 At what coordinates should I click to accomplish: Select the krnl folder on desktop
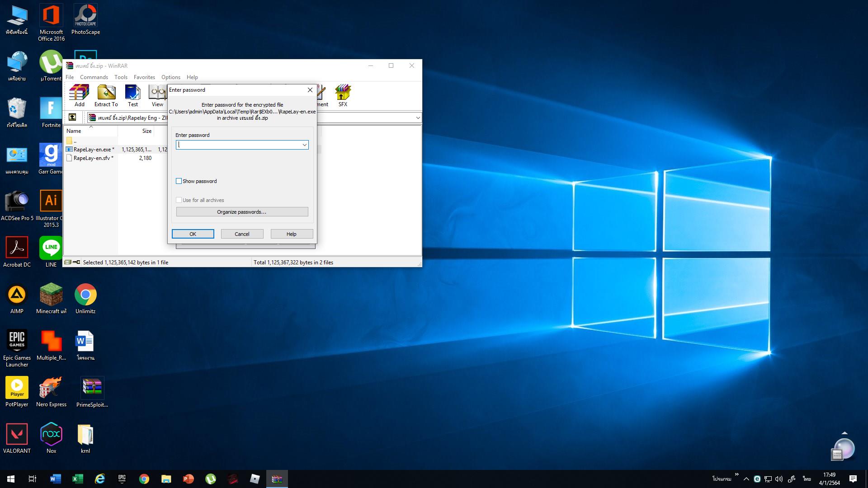pos(85,438)
